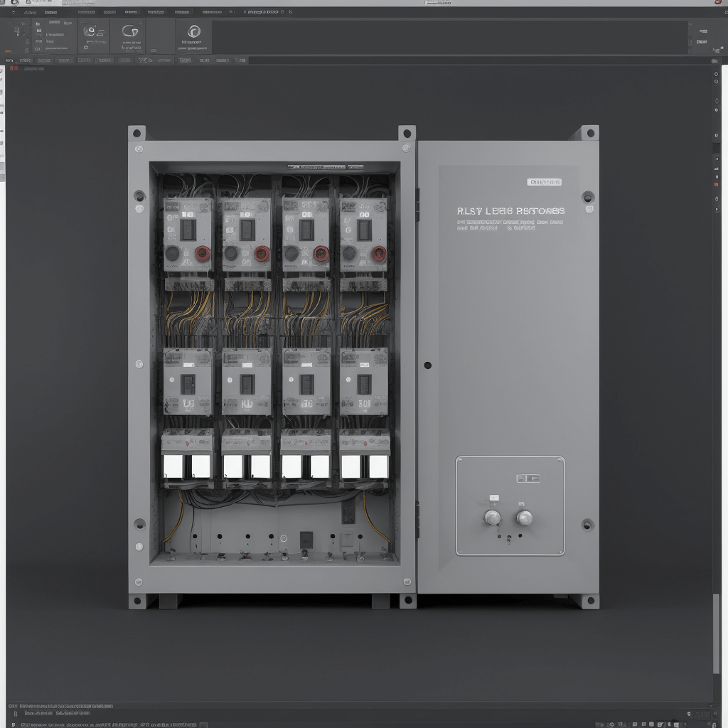
Task: Open the dropdown arrow ending the menu bar
Action: pos(291,12)
